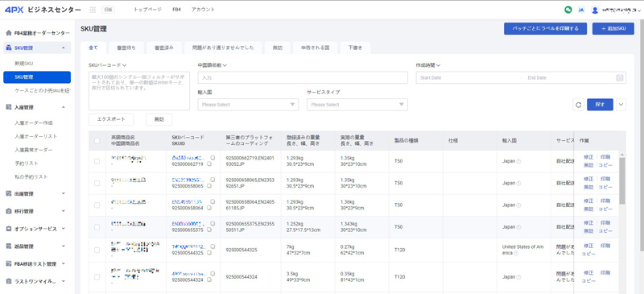
Task: Click the refresh icon beside the search button
Action: point(578,105)
